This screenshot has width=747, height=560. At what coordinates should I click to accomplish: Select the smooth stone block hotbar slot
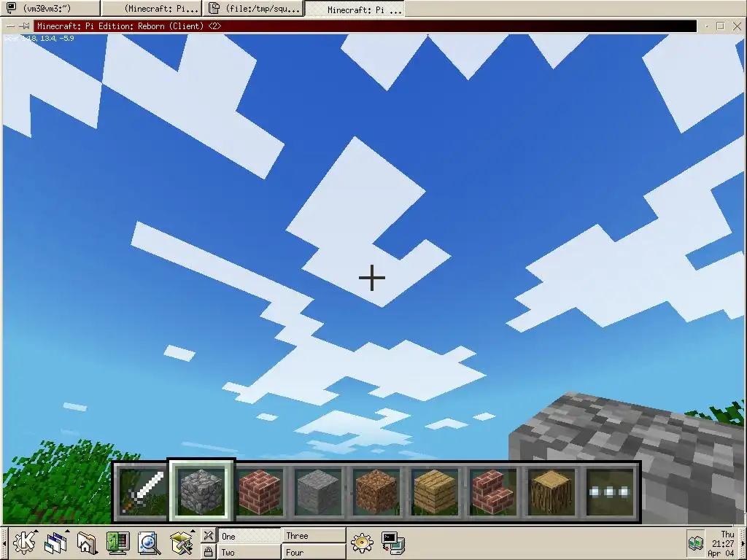(318, 491)
